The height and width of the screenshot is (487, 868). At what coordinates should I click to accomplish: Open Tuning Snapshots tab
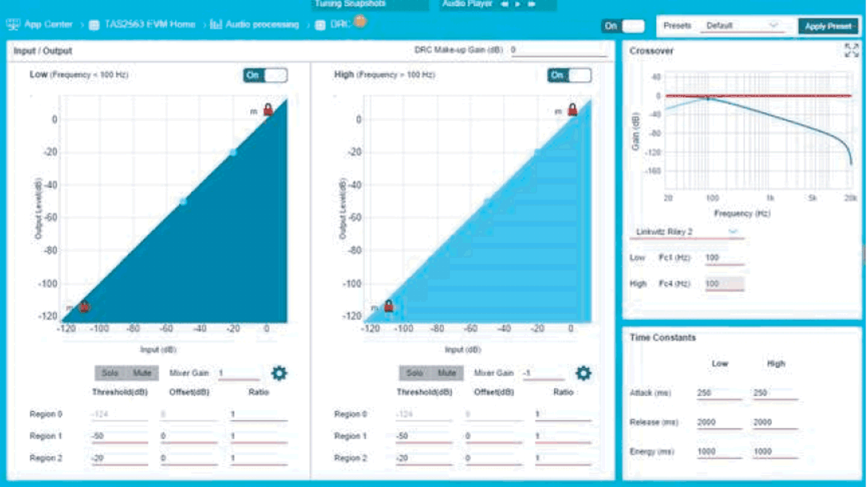click(x=370, y=5)
